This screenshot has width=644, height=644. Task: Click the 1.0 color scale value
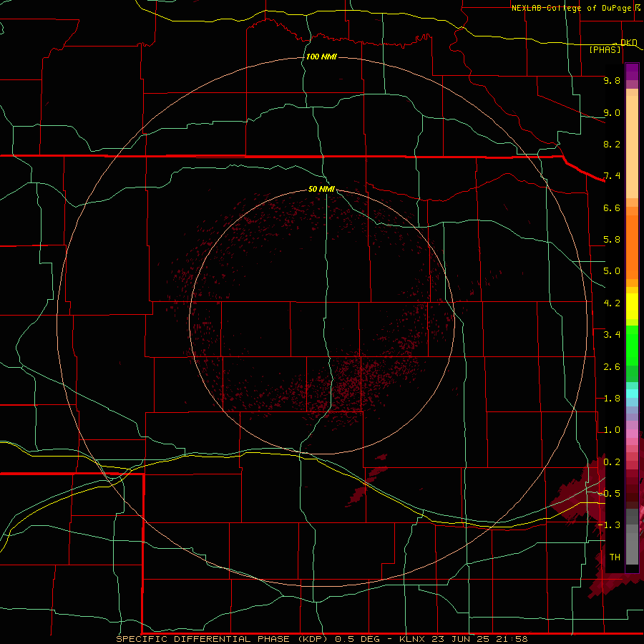pos(612,430)
